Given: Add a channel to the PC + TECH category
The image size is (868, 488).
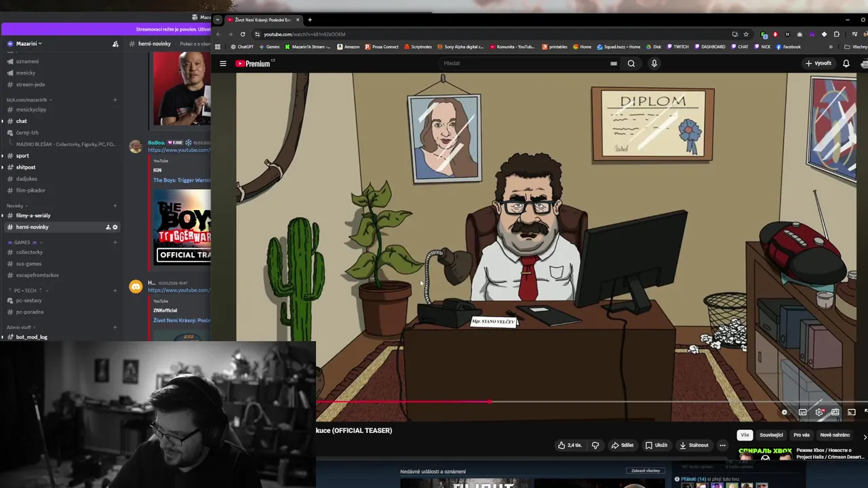Looking at the screenshot, I should click(115, 290).
